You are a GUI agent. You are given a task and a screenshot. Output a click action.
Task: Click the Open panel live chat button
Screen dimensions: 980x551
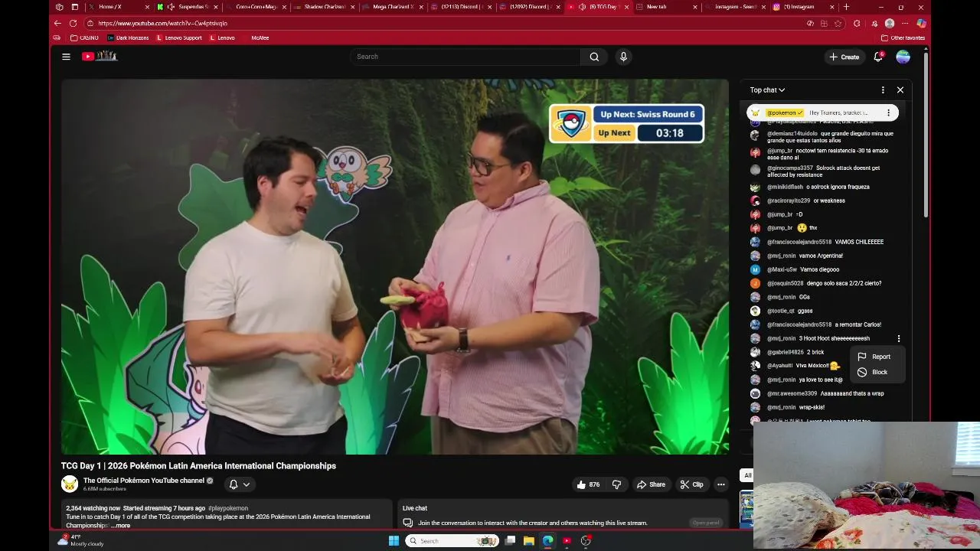tap(706, 523)
